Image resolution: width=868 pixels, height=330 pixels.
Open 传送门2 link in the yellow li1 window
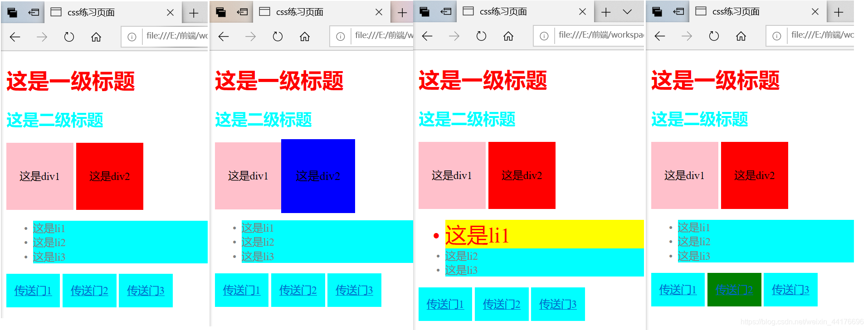click(502, 304)
